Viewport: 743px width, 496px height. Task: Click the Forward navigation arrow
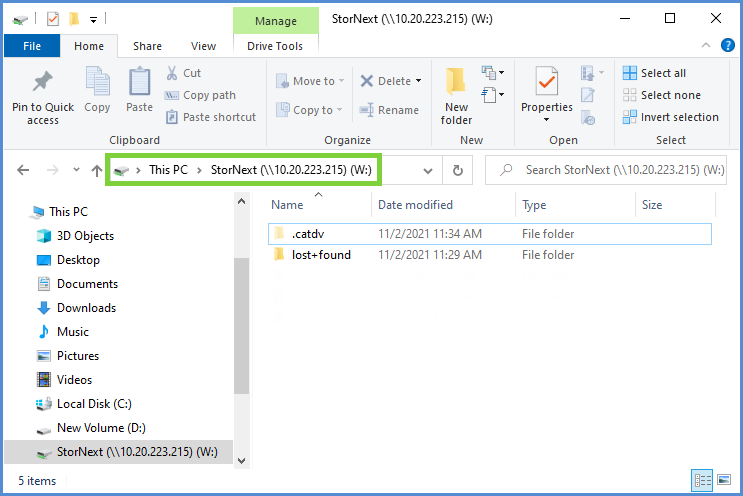coord(53,170)
